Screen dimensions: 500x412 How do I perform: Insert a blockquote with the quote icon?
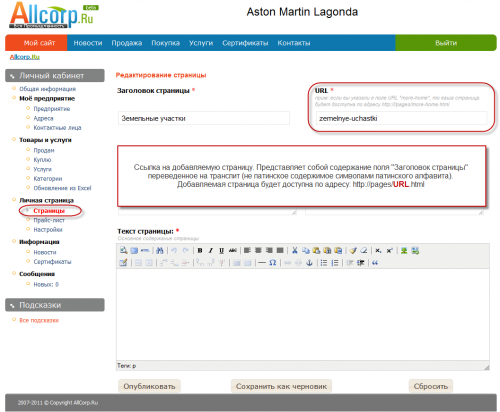[375, 263]
